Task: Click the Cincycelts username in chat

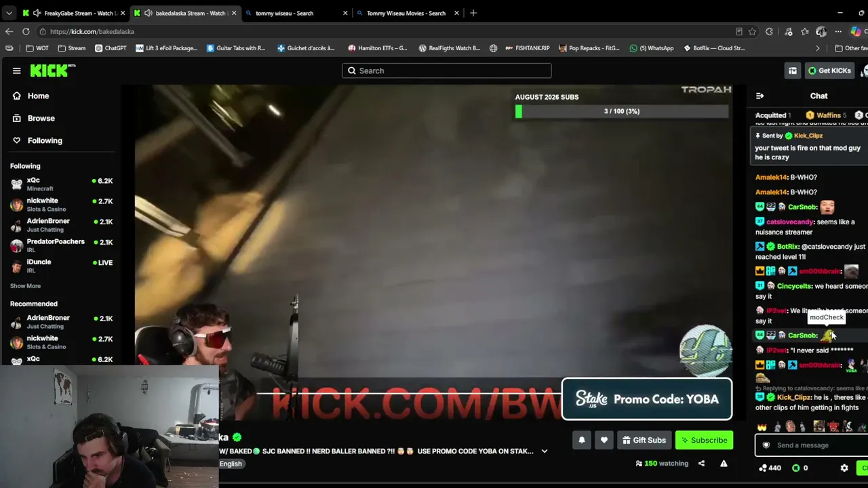Action: (x=794, y=286)
